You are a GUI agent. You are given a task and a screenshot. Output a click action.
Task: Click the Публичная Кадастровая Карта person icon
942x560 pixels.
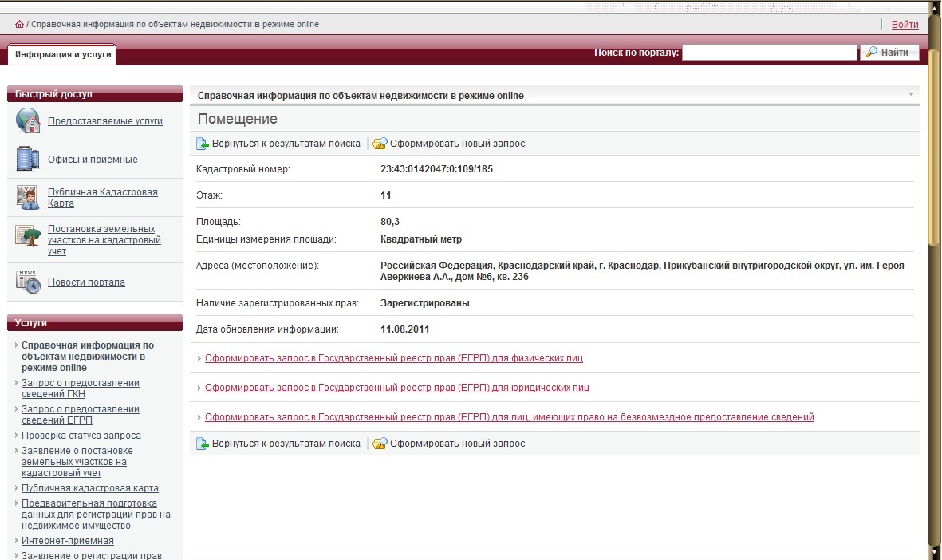(28, 197)
